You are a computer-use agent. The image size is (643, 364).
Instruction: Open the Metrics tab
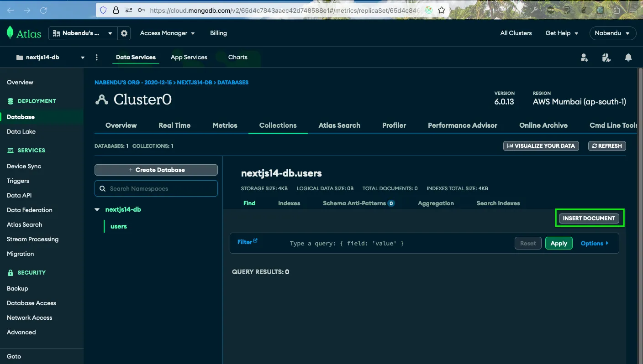(x=225, y=125)
